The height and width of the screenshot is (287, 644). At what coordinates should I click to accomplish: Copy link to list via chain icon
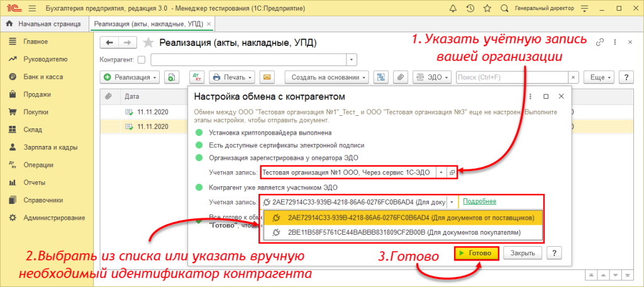click(x=601, y=42)
